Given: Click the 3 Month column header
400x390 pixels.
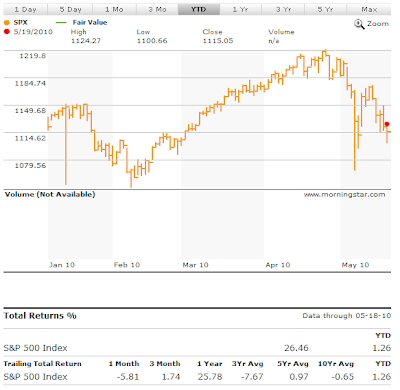Looking at the screenshot, I should 165,364.
